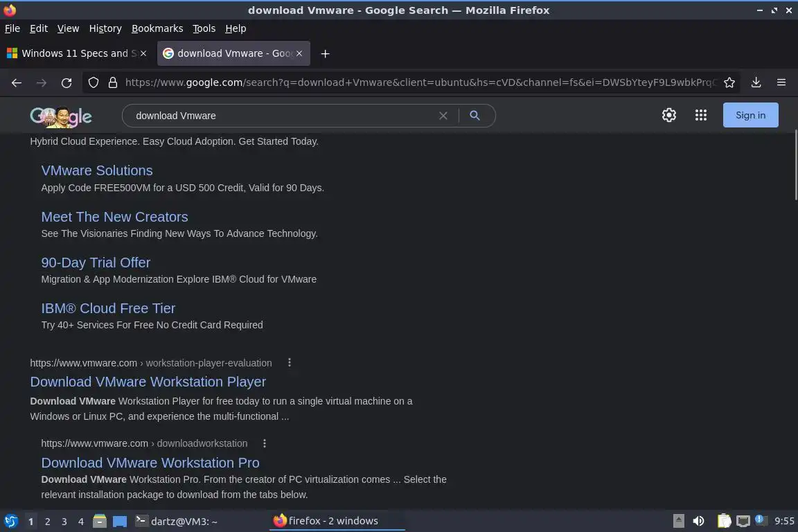Click the clipboard tray icon

click(x=724, y=521)
